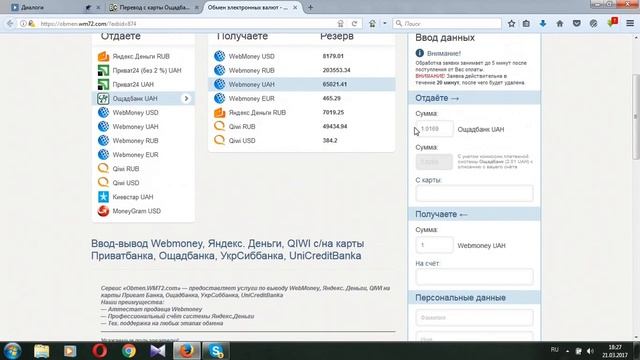The image size is (640, 360).
Task: Open Opera from the taskbar
Action: coord(100,351)
